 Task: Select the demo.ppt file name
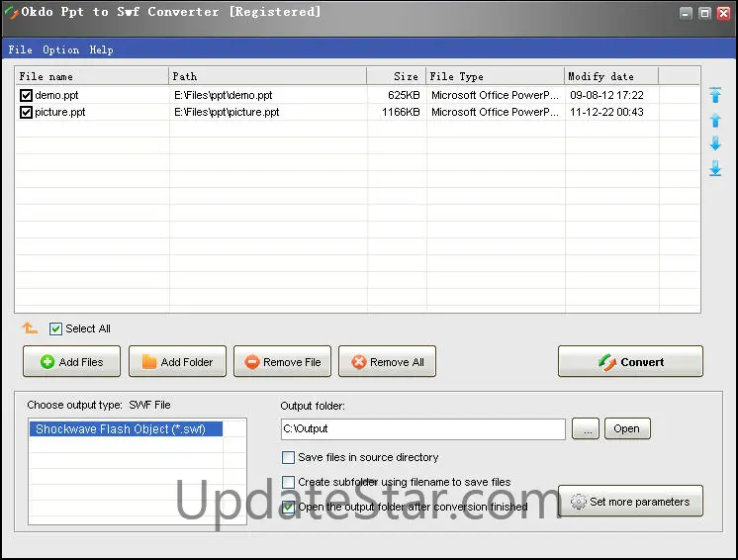pos(56,96)
